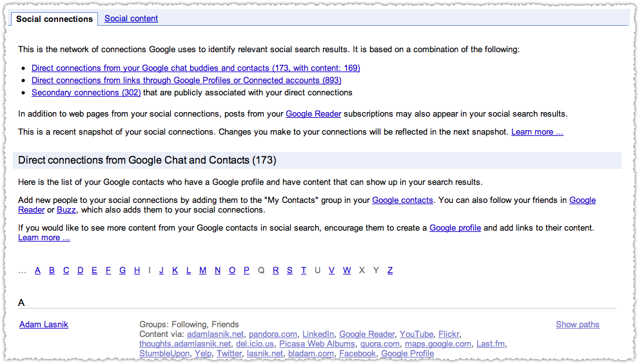This screenshot has width=639, height=364.
Task: Open the Google profile creation link
Action: coord(455,227)
